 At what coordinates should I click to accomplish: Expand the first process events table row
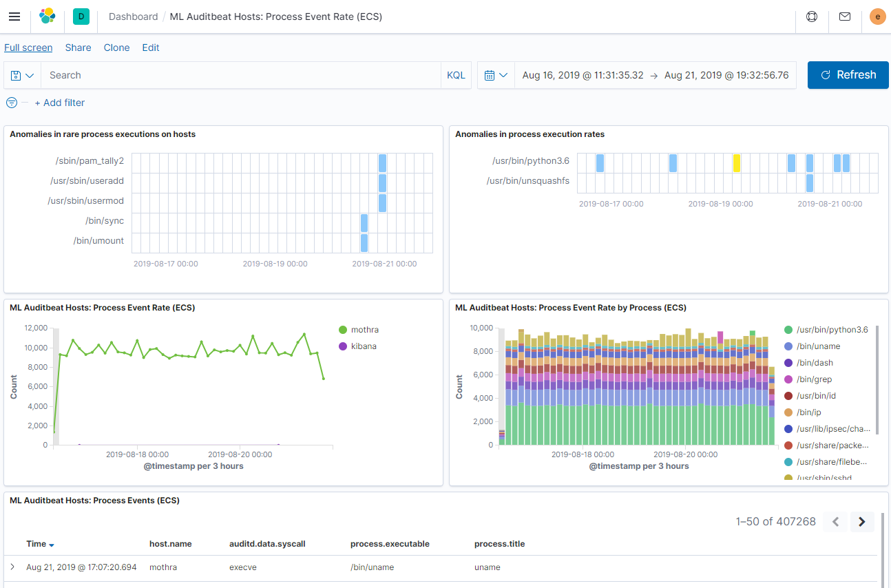pyautogui.click(x=13, y=567)
